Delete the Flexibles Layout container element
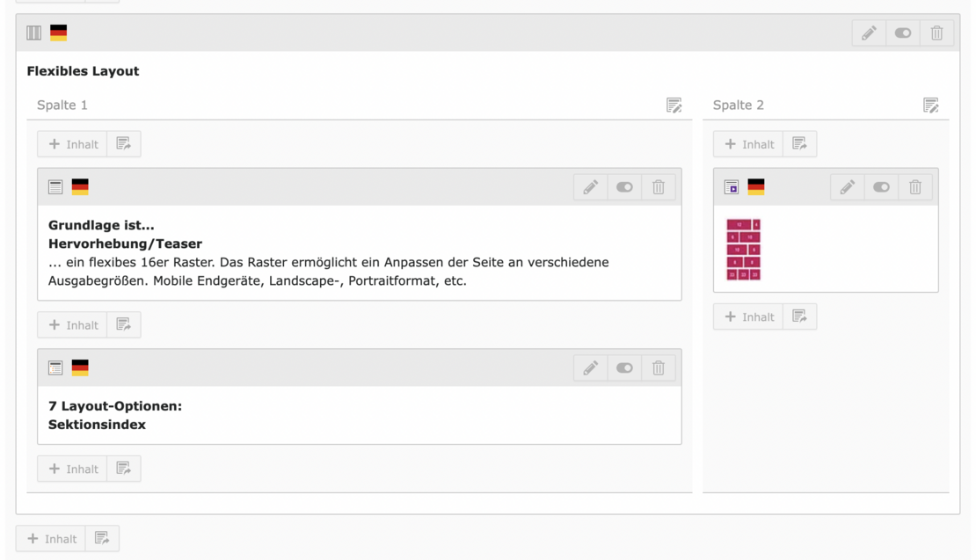This screenshot has height=560, width=976. click(936, 33)
